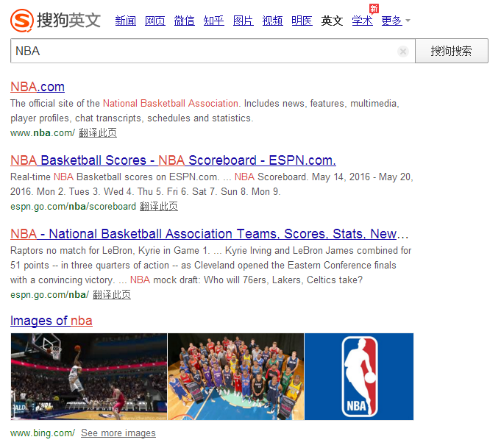Viewport: 501px width, 448px height.
Task: Select the 学术 tab marked new
Action: point(363,21)
